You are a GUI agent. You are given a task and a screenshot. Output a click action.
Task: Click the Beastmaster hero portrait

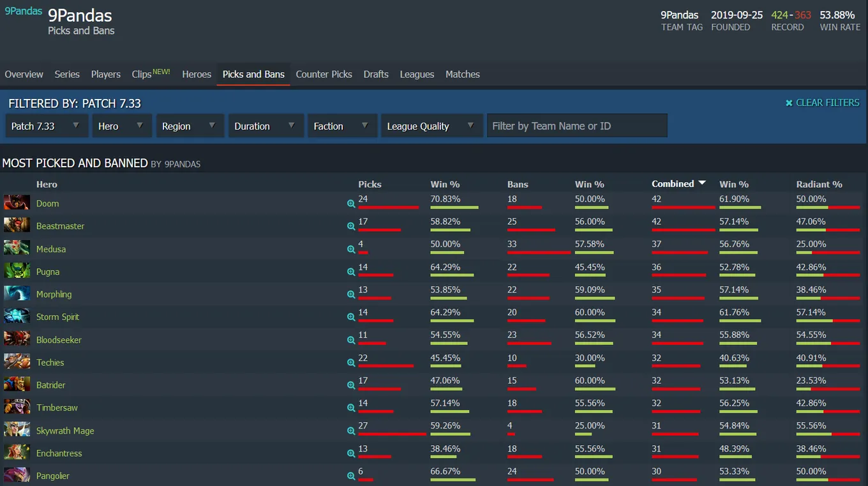click(x=17, y=225)
